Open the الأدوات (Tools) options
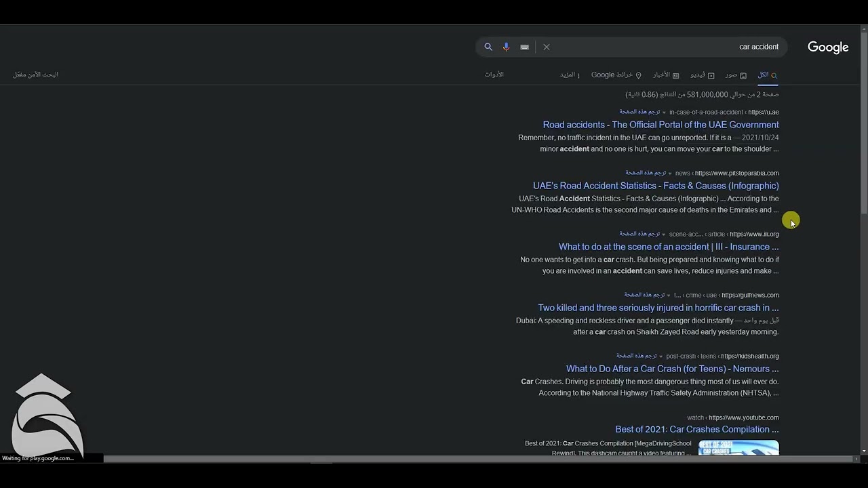The height and width of the screenshot is (488, 868). coord(494,75)
